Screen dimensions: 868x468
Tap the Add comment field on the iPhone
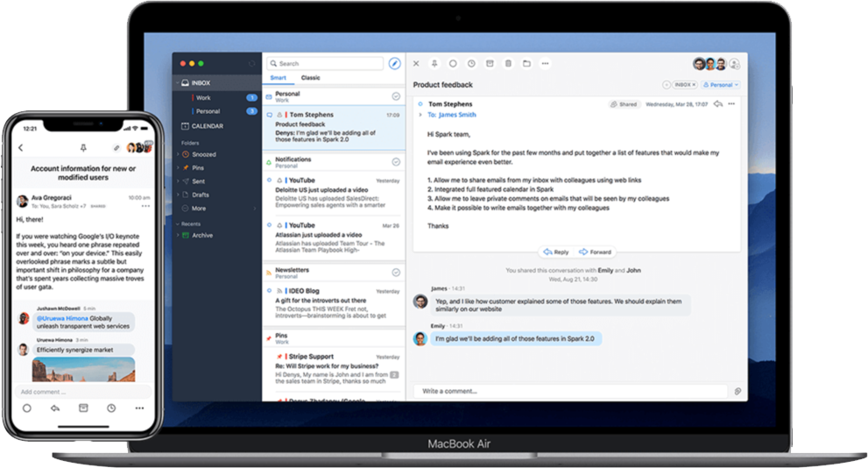(83, 392)
